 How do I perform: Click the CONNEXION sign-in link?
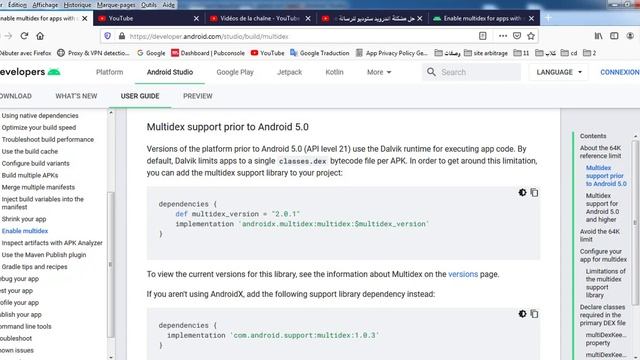[x=620, y=72]
